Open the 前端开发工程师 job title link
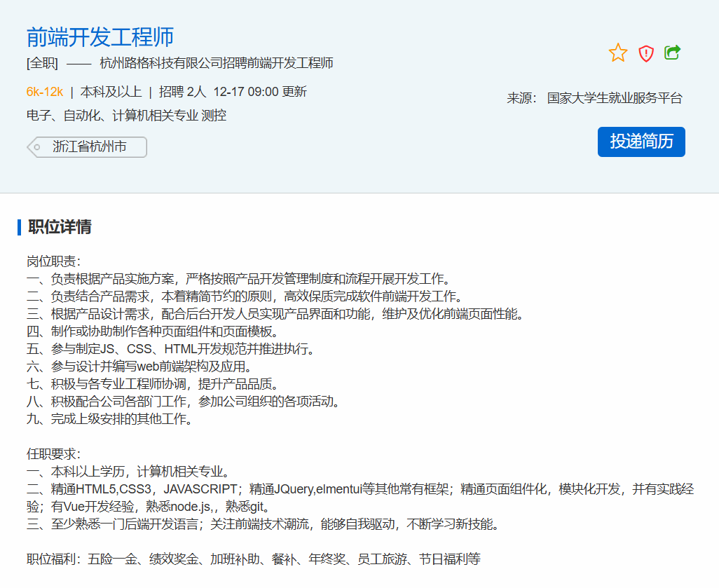The height and width of the screenshot is (588, 719). click(x=100, y=36)
